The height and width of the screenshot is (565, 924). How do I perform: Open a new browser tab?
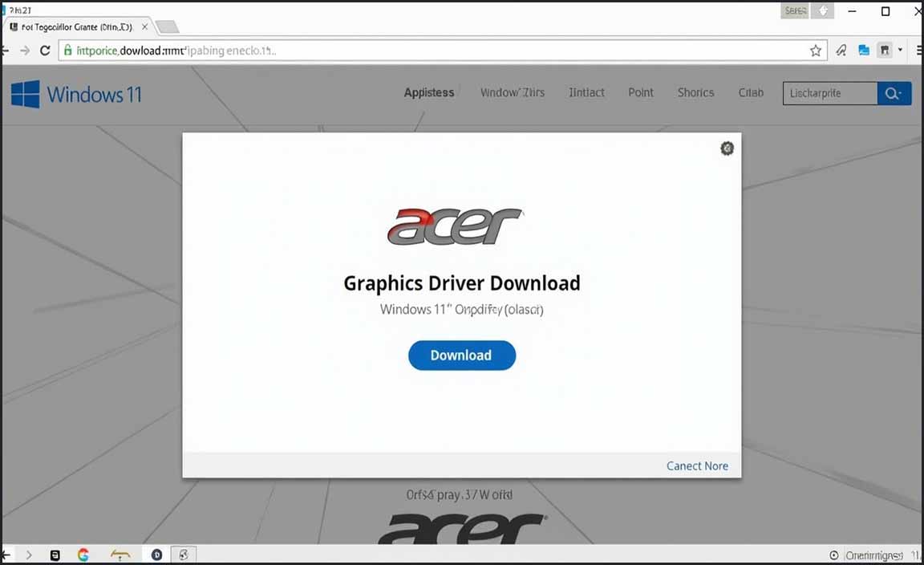[x=167, y=27]
